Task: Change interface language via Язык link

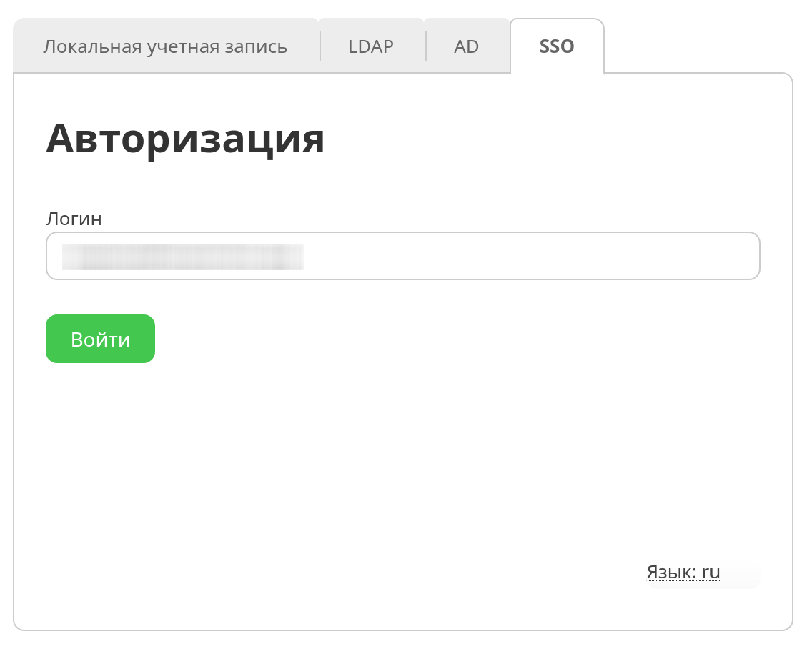Action: pos(671,573)
